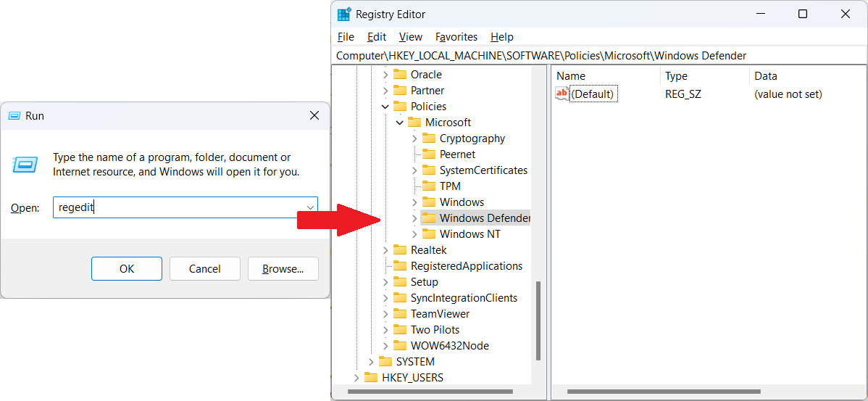Click the Run dialog title icon
This screenshot has width=868, height=401.
click(x=16, y=116)
